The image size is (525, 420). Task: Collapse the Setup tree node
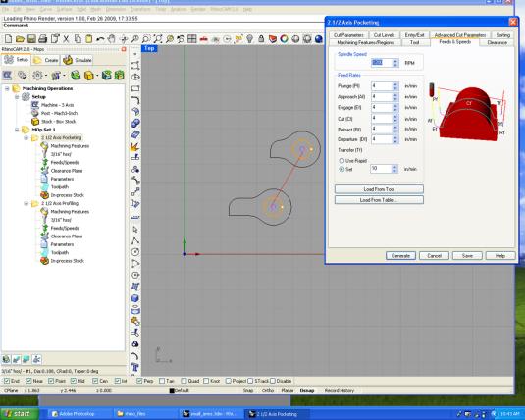pos(17,97)
